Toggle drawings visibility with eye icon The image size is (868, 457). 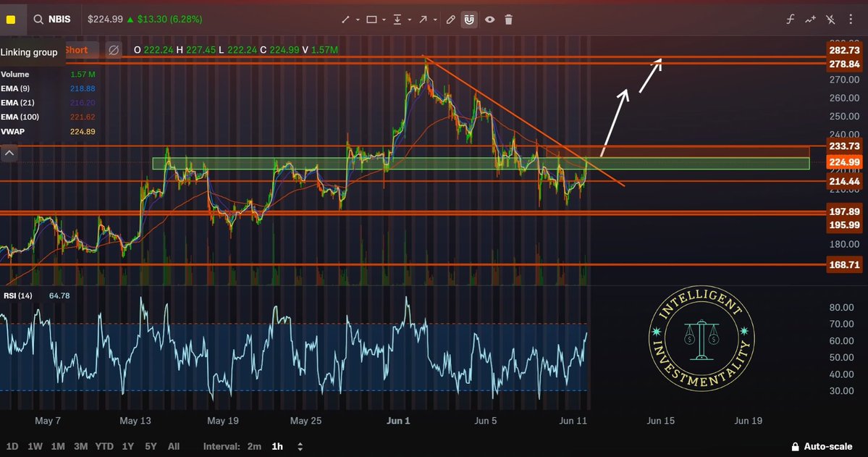pos(490,20)
